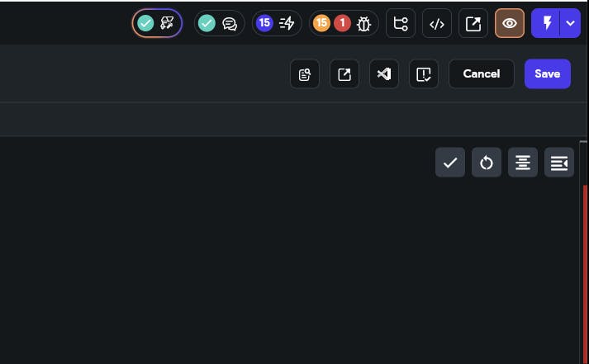Save the changes

[548, 74]
